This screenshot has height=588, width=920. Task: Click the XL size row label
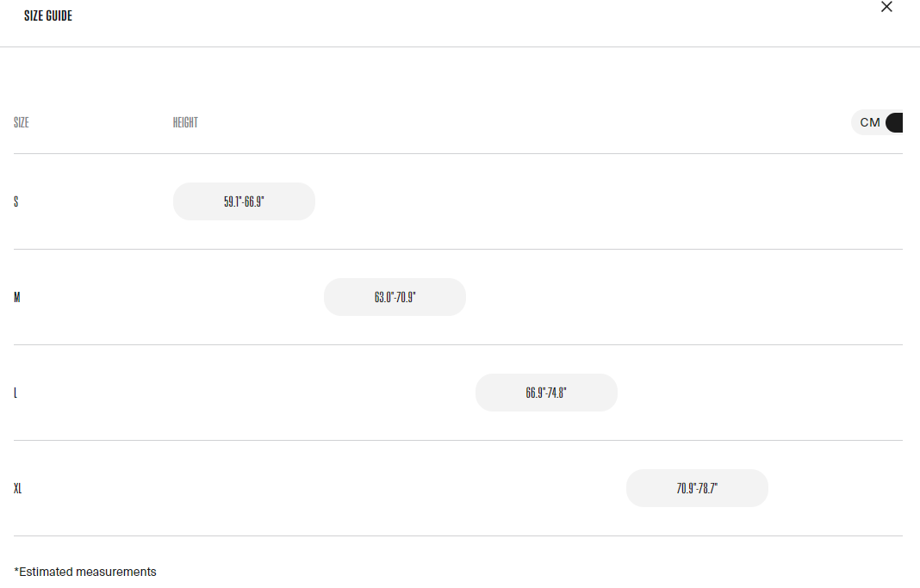coord(18,489)
